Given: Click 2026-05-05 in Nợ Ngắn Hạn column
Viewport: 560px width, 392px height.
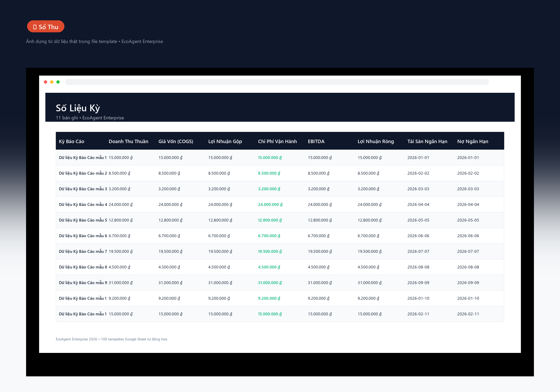Looking at the screenshot, I should (468, 220).
